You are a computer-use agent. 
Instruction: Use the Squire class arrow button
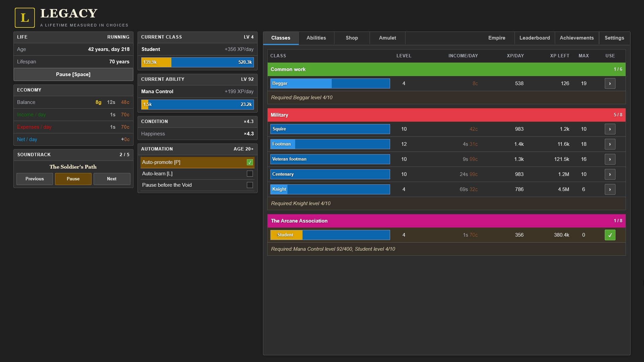pos(610,129)
